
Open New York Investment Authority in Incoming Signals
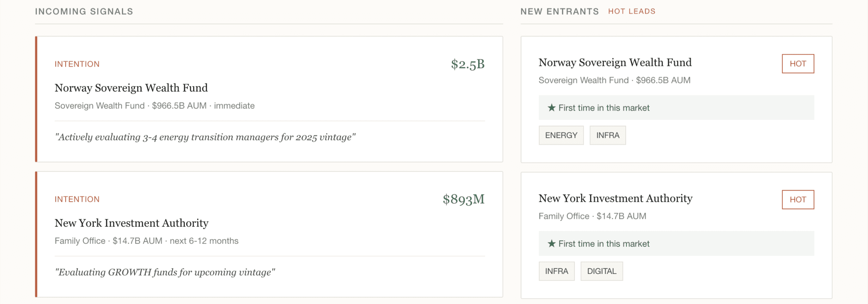click(x=132, y=223)
